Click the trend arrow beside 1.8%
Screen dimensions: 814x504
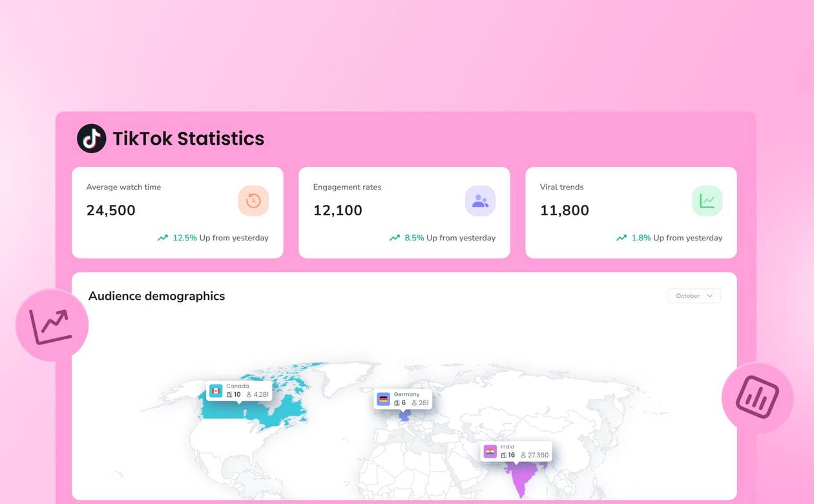coord(621,238)
